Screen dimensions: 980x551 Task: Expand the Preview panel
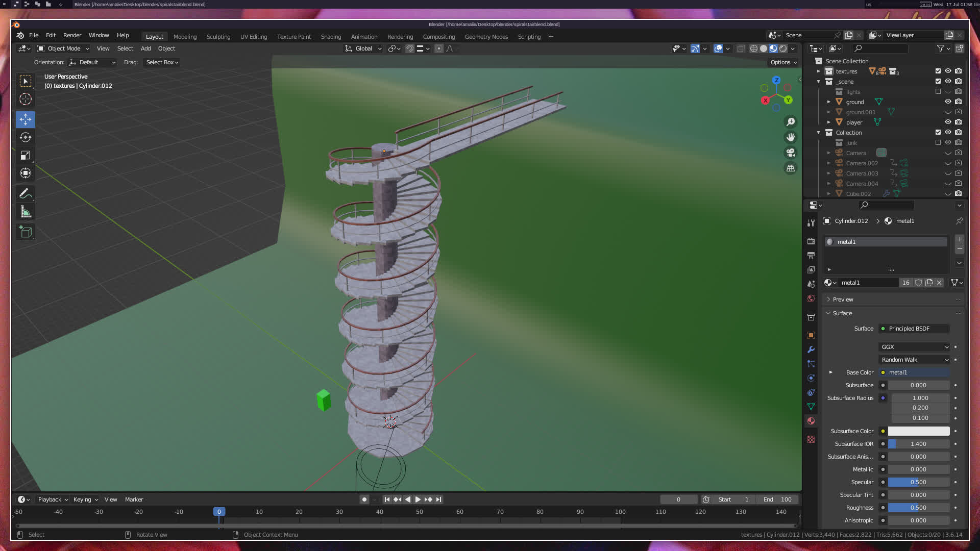click(843, 299)
